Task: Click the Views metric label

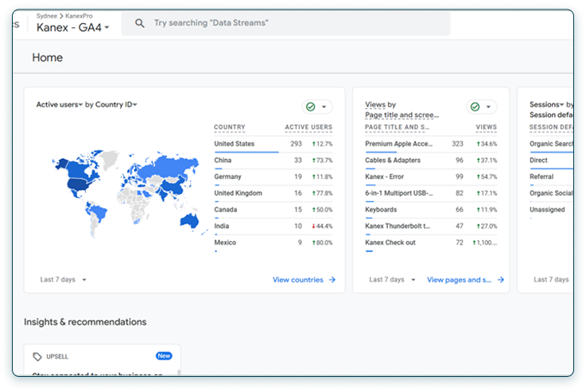Action: coord(374,105)
